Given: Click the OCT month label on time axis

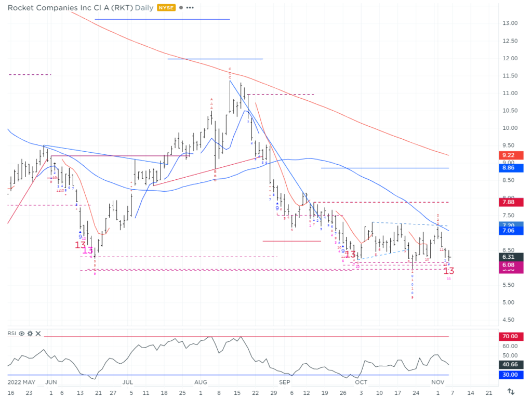Looking at the screenshot, I should (x=361, y=382).
